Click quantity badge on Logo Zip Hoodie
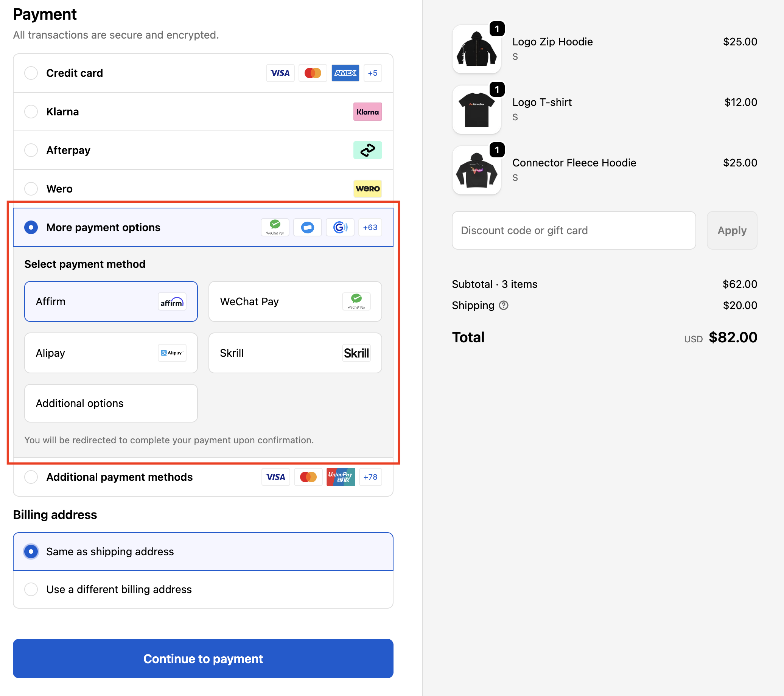The image size is (784, 696). (x=497, y=29)
